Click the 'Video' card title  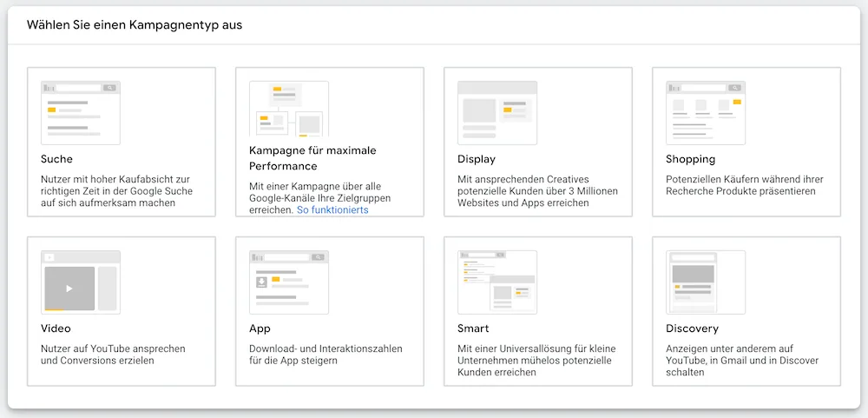point(56,328)
